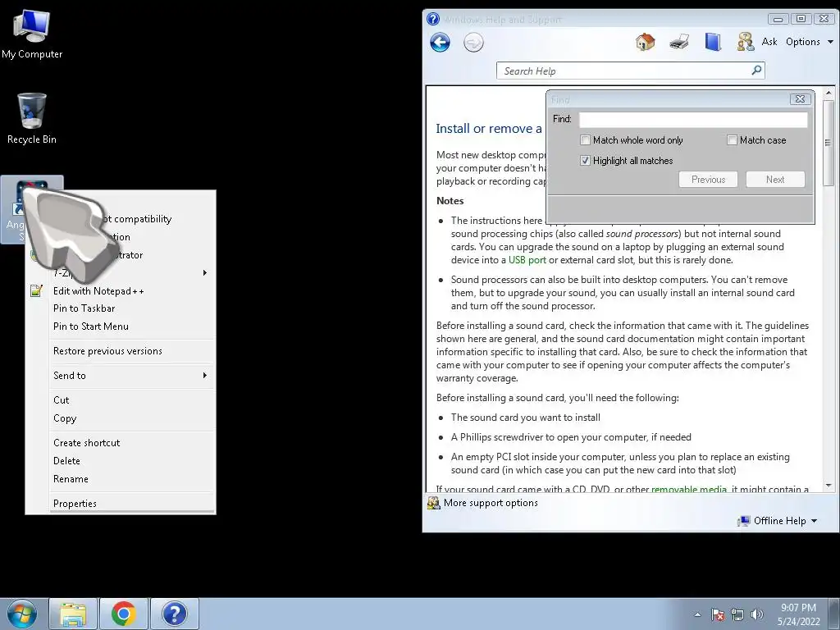
Task: Click the Find text input field
Action: (693, 120)
